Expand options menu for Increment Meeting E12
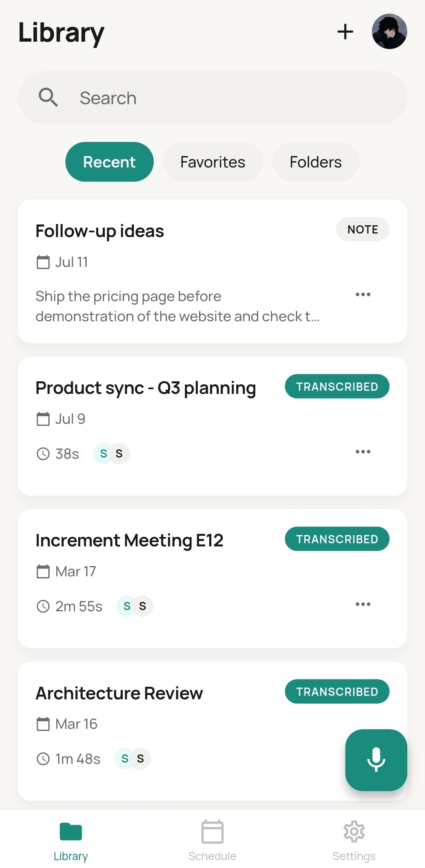 363,604
